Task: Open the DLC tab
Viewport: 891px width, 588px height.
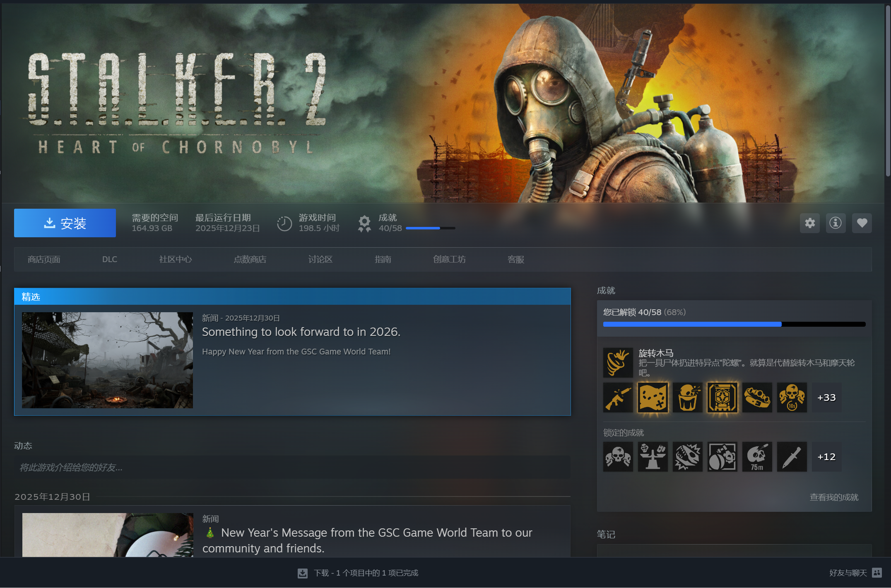Action: click(x=110, y=260)
